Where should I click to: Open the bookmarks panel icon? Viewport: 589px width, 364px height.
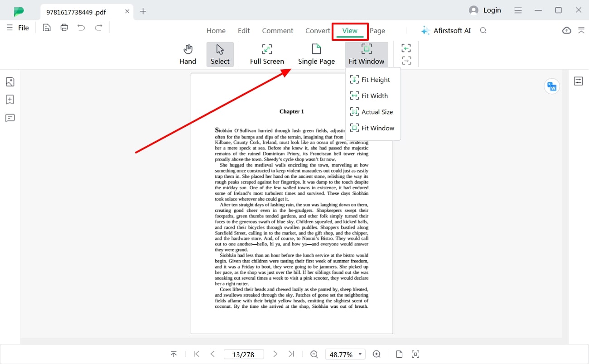tap(10, 100)
